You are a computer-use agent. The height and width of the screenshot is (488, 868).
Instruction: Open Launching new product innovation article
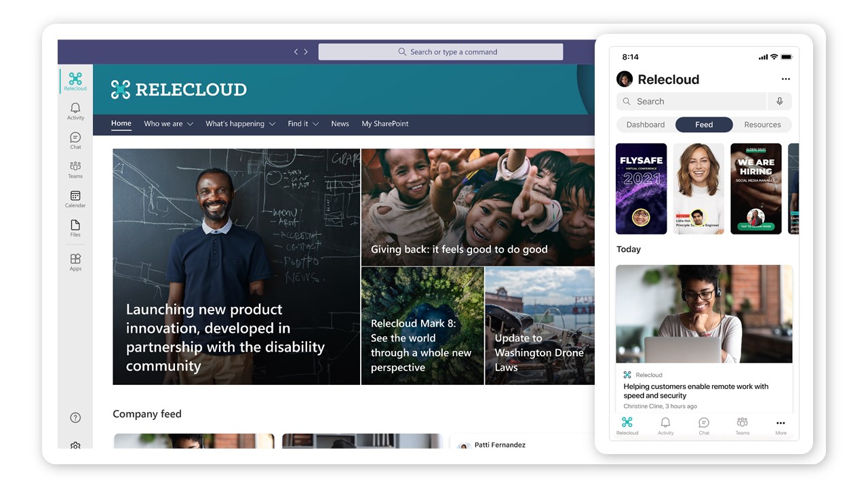tap(236, 266)
